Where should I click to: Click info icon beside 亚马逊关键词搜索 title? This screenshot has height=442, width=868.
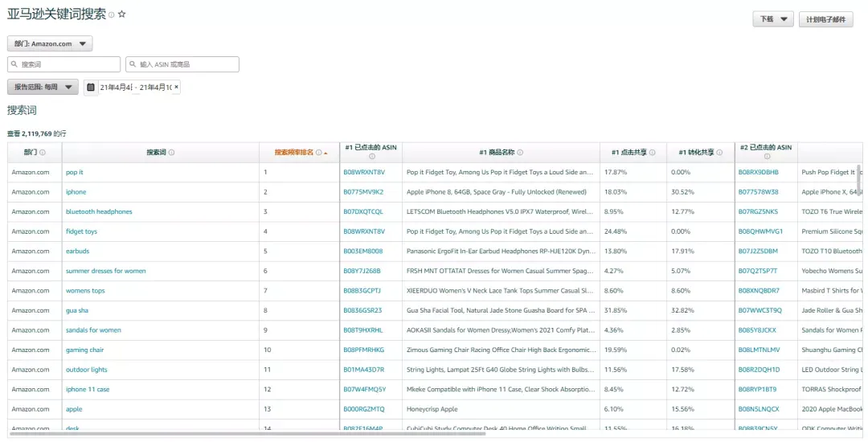click(x=112, y=15)
